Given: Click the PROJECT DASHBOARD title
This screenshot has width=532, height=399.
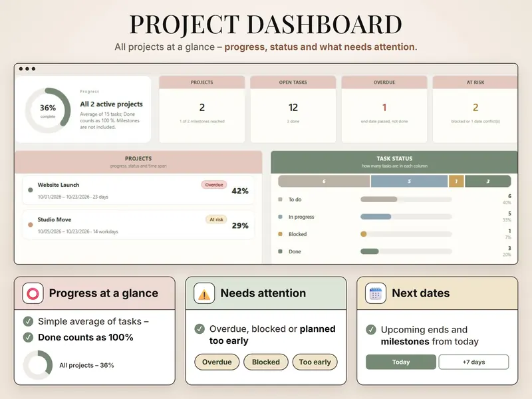Looking at the screenshot, I should coord(265,25).
